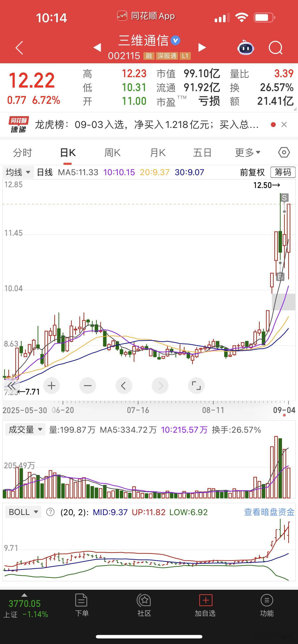Zoom out the K-line chart with minus
Image resolution: width=298 pixels, height=644 pixels.
coord(87,386)
